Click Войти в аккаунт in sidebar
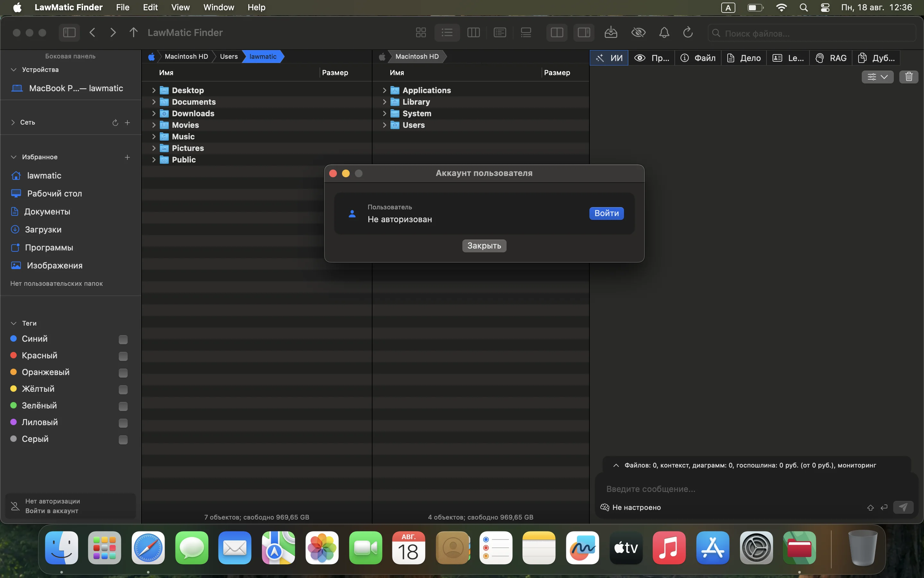 [52, 511]
